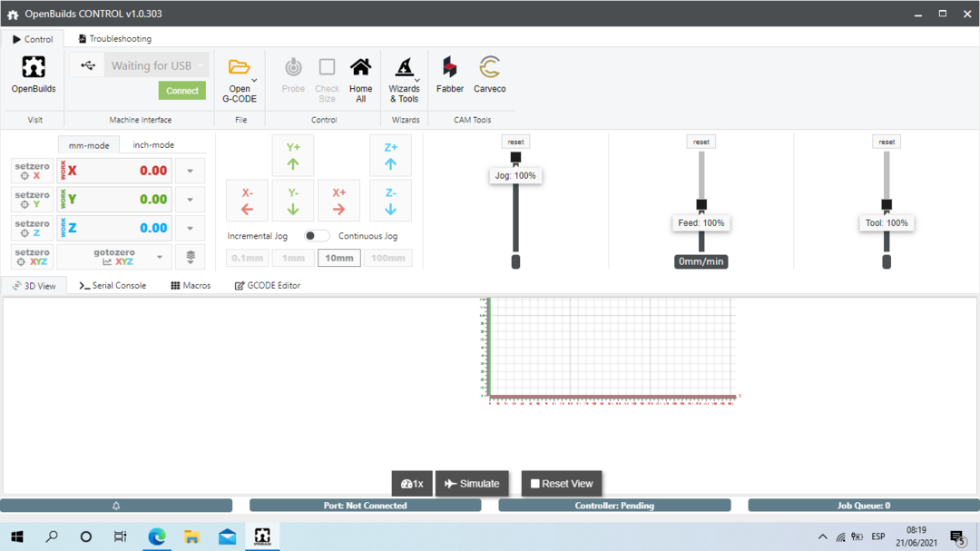Jog left with the X- arrow
The image size is (980, 551).
pos(247,201)
